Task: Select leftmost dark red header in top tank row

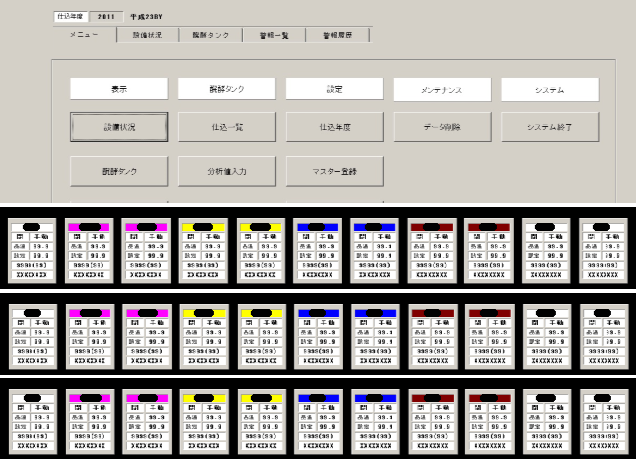Action: 432,227
